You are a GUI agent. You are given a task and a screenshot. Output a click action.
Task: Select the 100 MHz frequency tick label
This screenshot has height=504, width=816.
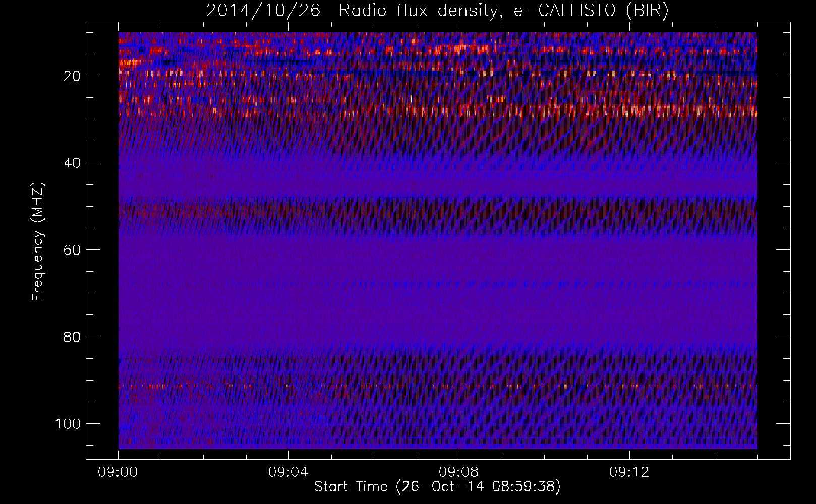(69, 424)
